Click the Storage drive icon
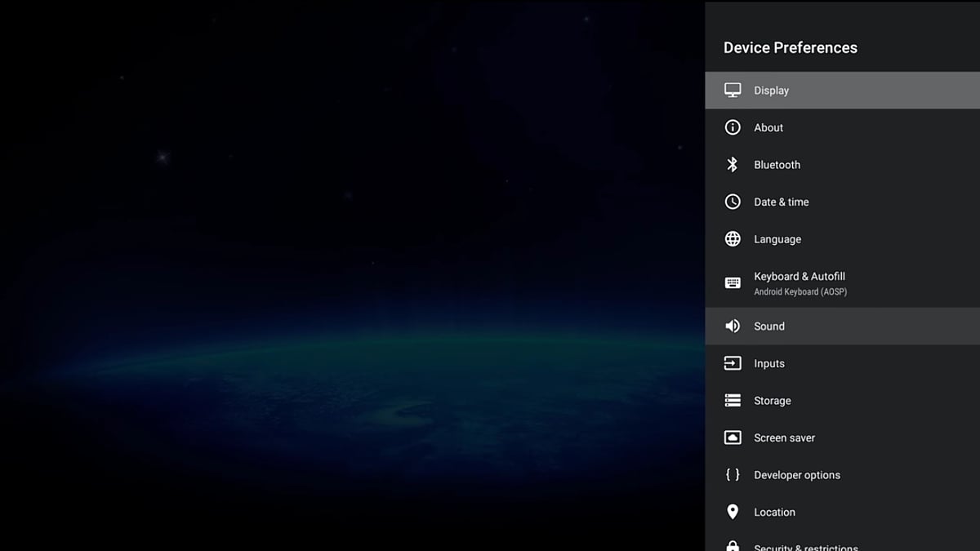This screenshot has width=980, height=551. click(x=733, y=401)
